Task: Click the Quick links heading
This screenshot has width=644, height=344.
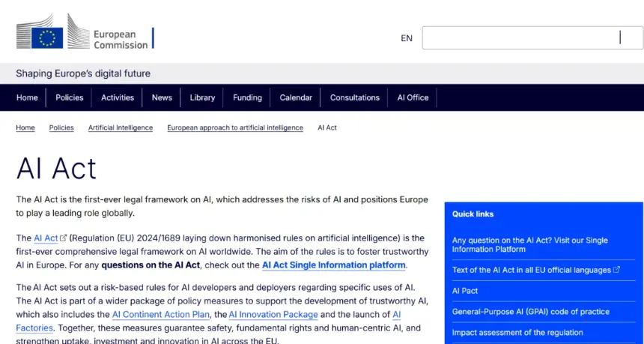Action: click(x=473, y=214)
